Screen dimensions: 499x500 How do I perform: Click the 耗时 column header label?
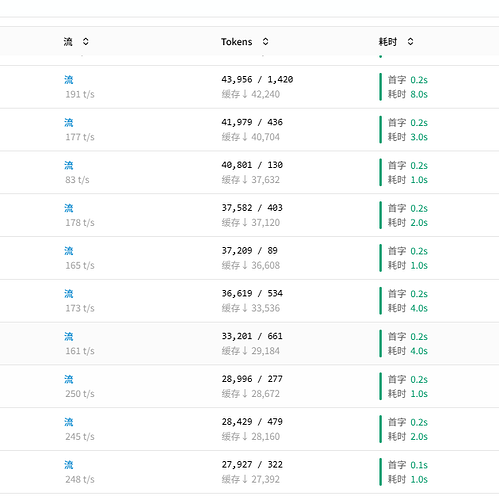point(388,42)
